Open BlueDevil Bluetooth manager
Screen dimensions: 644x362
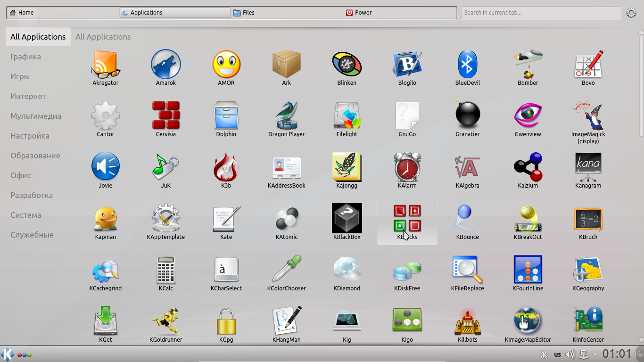tap(468, 68)
